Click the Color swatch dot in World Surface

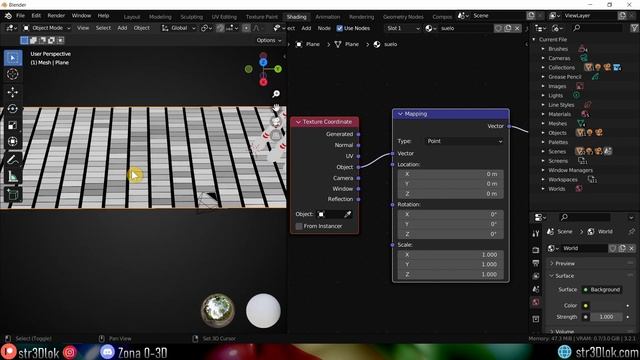[x=586, y=306]
